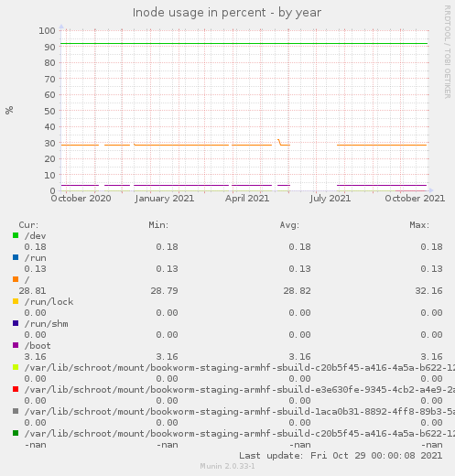This screenshot has width=455, height=476.
Task: Click the /run/lock legend label
Action: point(49,302)
